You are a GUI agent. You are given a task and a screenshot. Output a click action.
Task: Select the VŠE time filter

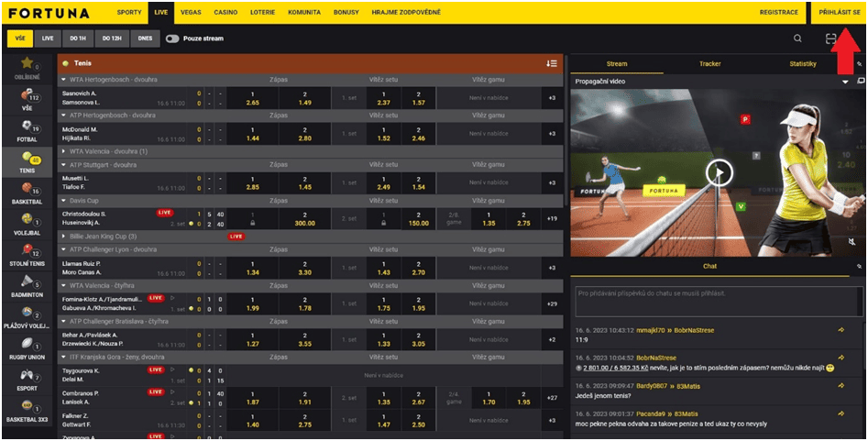[20, 39]
